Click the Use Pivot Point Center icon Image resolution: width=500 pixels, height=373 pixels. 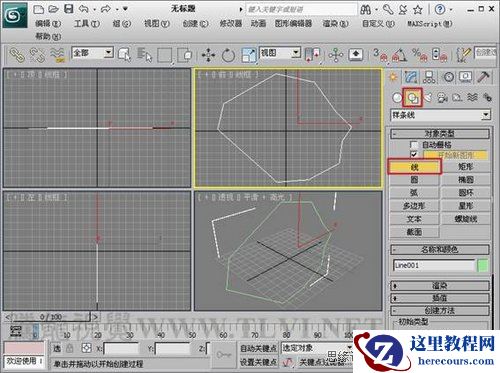[x=312, y=55]
